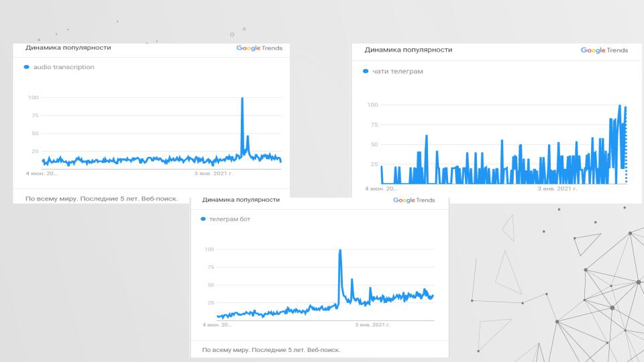Click the peak at 100 in телеграм бот chart
The height and width of the screenshot is (362, 644).
pos(340,250)
